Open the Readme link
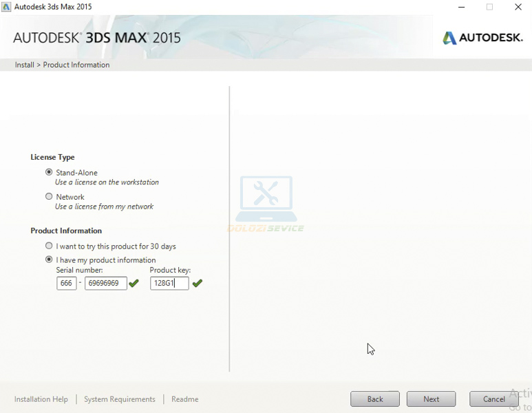532x413 pixels. [x=184, y=399]
